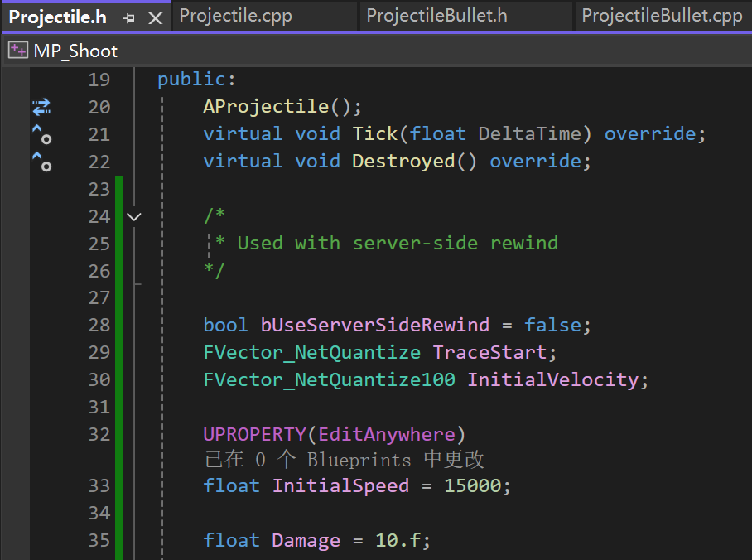Collapse the comment block at line 24
The height and width of the screenshot is (560, 752).
[134, 216]
